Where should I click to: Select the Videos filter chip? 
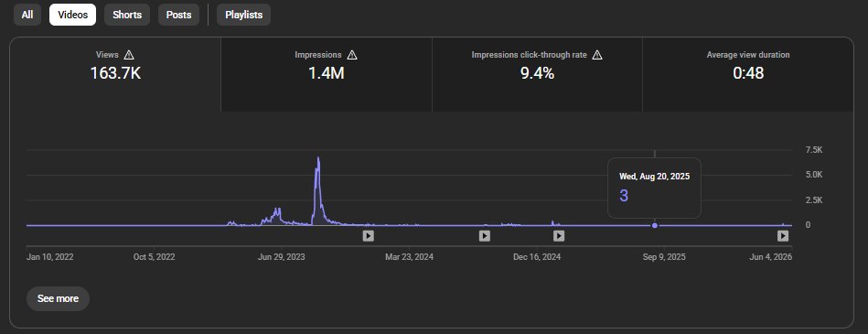click(72, 15)
